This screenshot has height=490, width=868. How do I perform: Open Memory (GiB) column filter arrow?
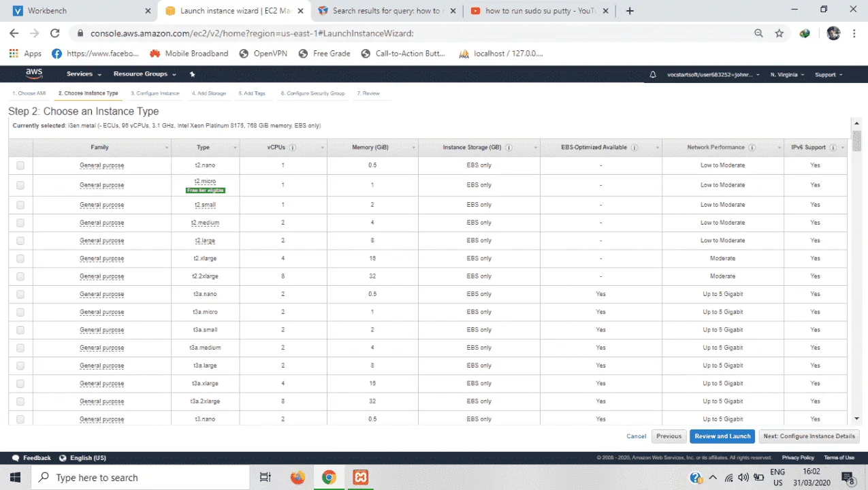[413, 148]
